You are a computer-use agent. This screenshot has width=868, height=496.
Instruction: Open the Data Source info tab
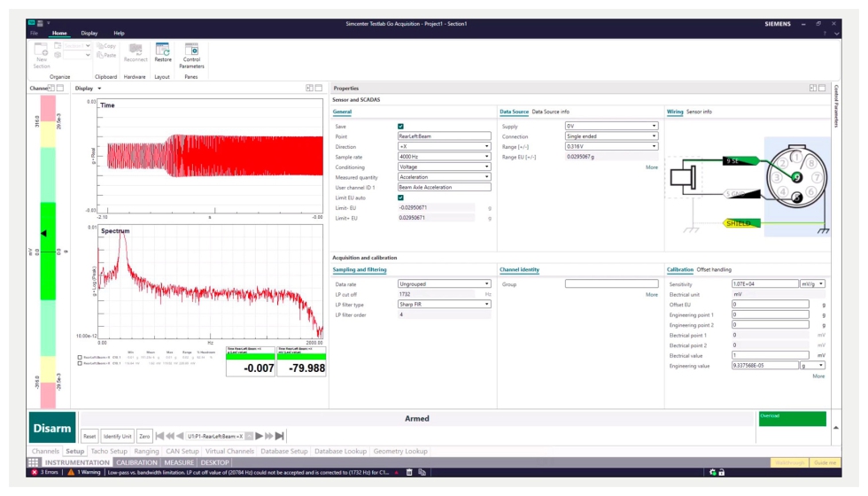[550, 112]
